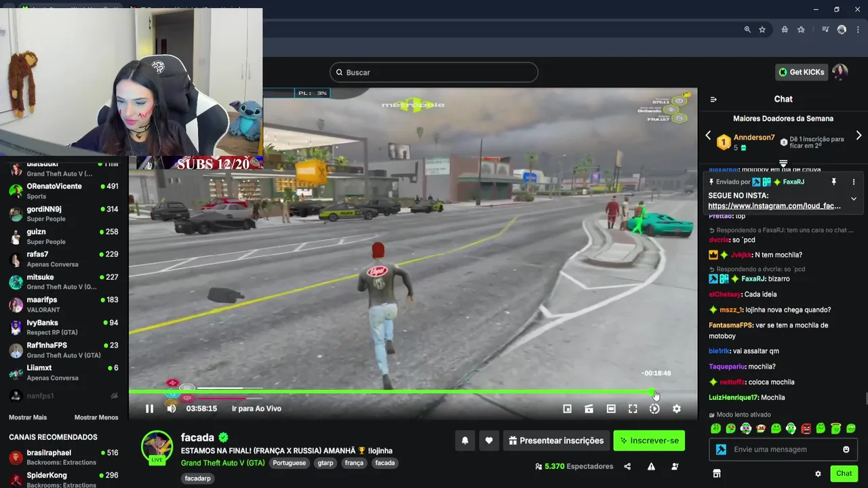Open emoji picker in chat input

846,449
